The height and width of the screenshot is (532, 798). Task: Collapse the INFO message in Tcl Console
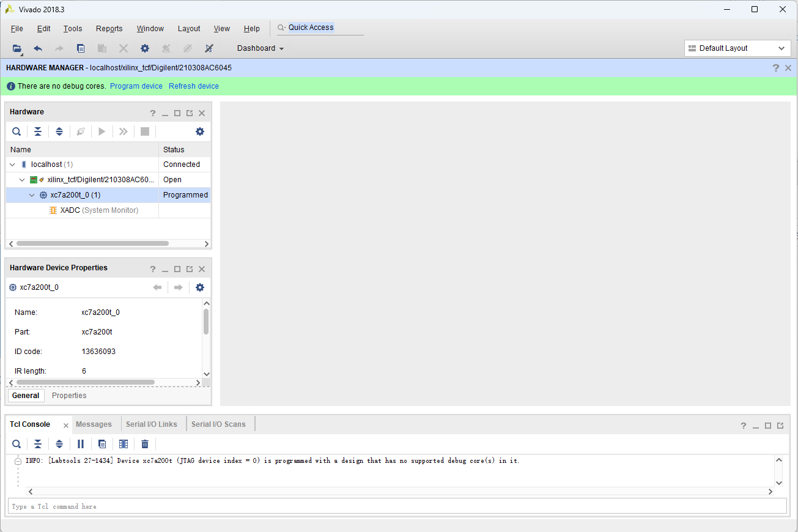pyautogui.click(x=18, y=461)
